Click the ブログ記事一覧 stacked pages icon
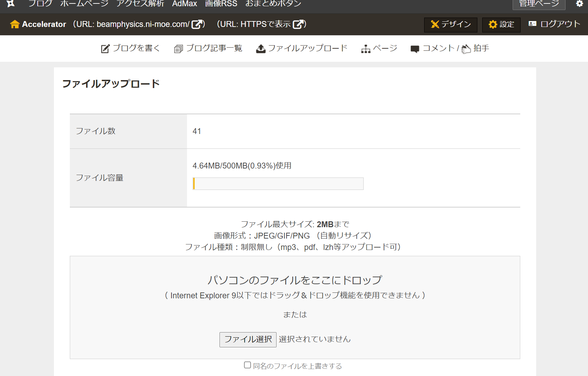The width and height of the screenshot is (588, 376). pyautogui.click(x=178, y=49)
